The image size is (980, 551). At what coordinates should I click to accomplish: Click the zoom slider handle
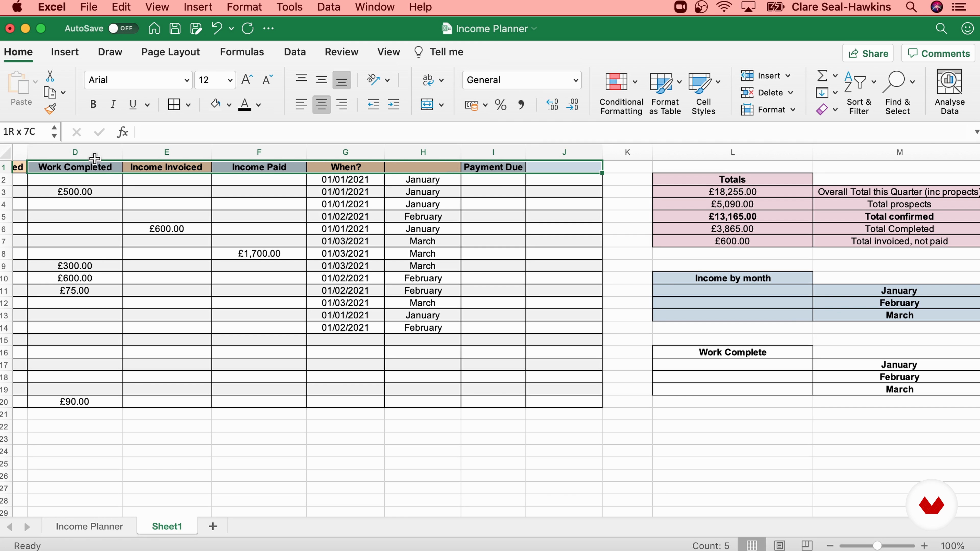click(x=877, y=546)
